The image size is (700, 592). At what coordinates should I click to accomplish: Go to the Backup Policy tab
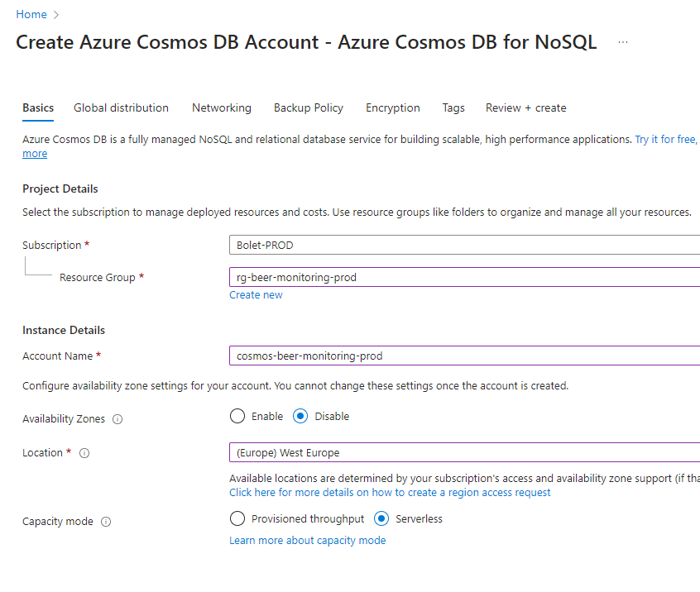309,108
